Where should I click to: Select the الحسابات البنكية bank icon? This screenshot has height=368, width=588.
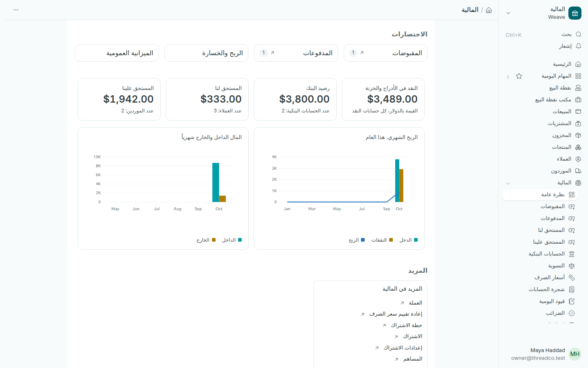pyautogui.click(x=572, y=254)
